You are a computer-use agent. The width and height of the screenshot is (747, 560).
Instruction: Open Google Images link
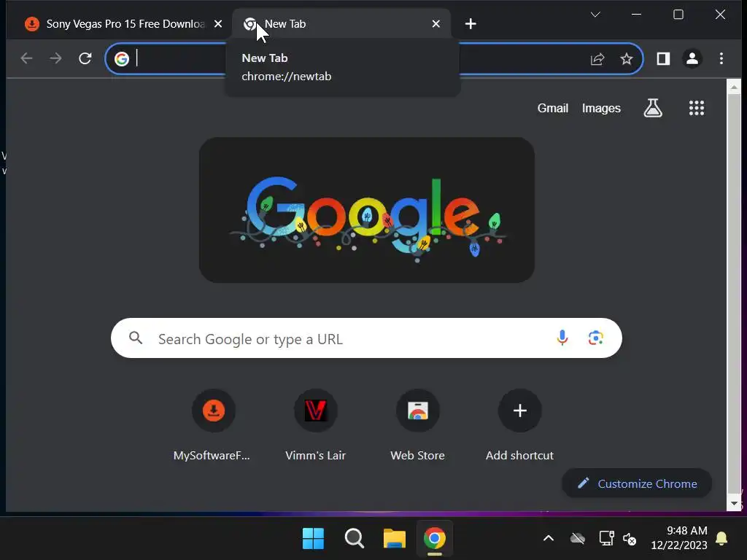point(601,108)
